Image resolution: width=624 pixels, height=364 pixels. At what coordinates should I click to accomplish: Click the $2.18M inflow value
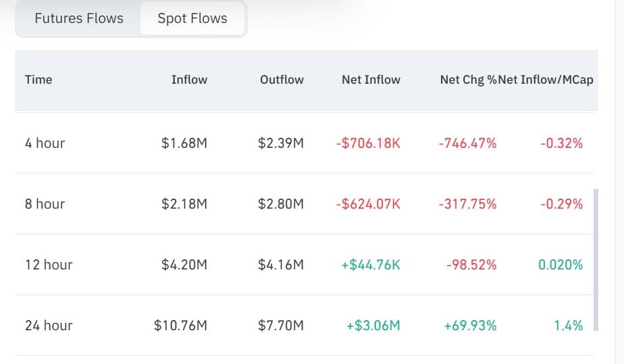point(184,204)
